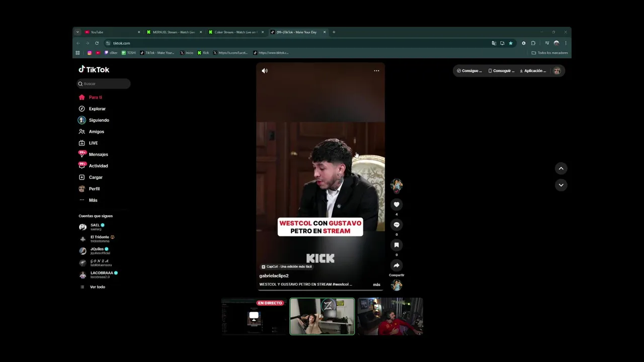The width and height of the screenshot is (644, 362).
Task: Open a new browser tab
Action: (x=334, y=32)
